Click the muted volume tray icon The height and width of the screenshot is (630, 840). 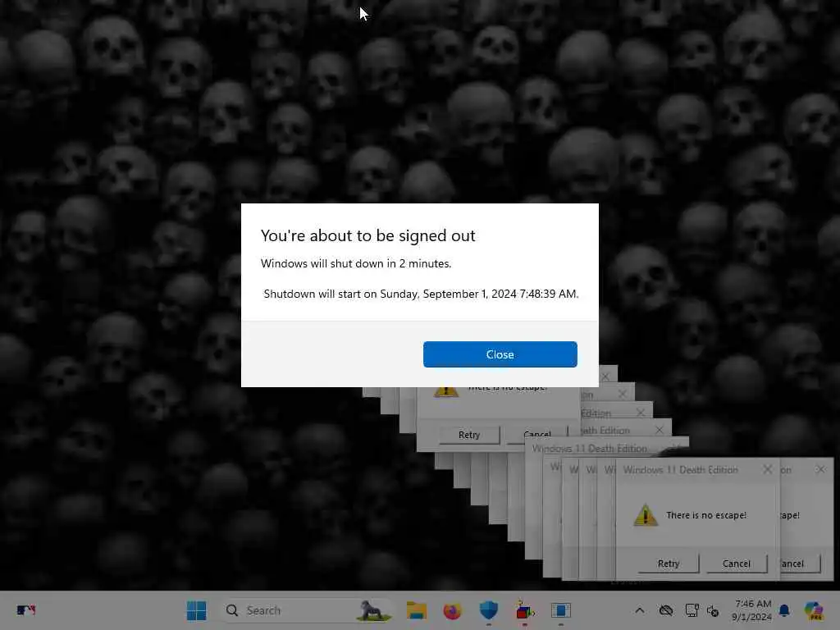coord(713,610)
